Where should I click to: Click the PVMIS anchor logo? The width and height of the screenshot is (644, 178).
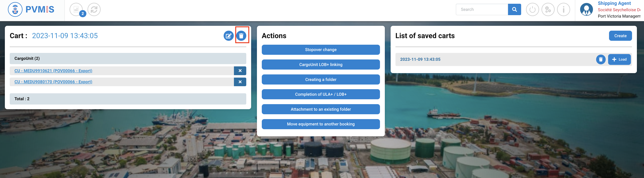[x=15, y=10]
